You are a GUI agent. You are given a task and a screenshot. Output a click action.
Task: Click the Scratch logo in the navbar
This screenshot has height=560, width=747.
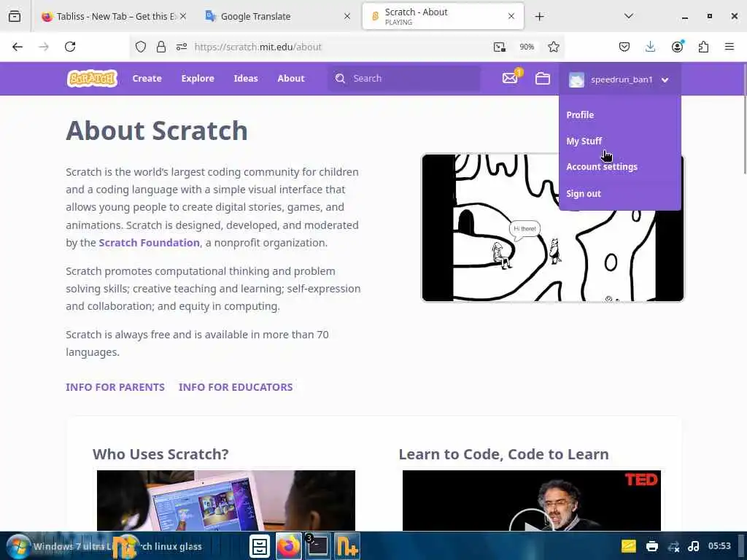pyautogui.click(x=92, y=79)
